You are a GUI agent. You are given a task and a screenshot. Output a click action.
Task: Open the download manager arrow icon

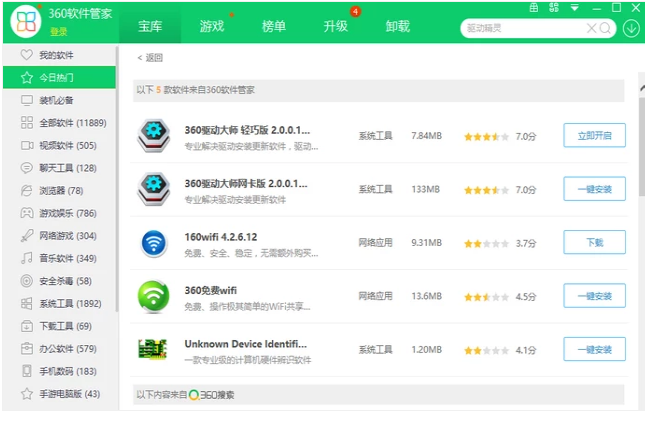(x=631, y=28)
